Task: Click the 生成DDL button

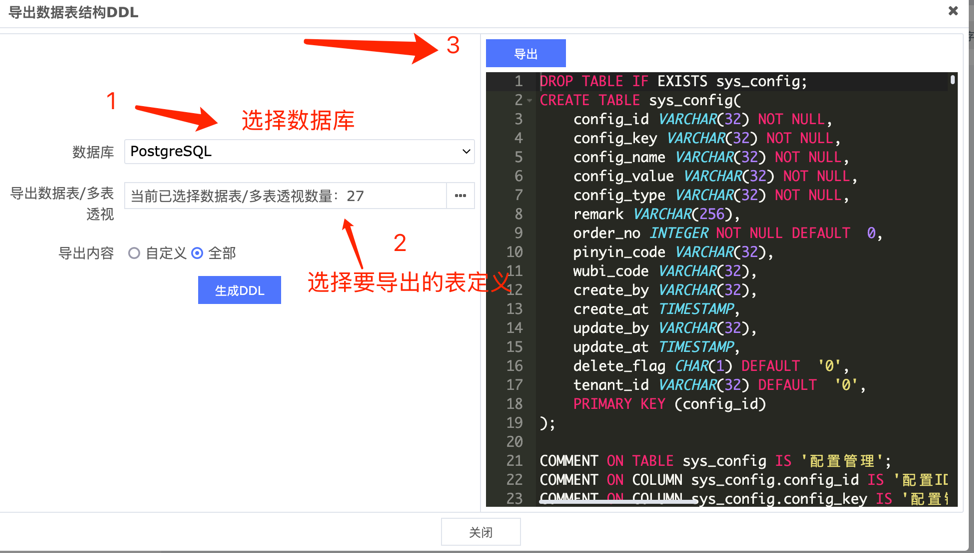Action: (x=239, y=290)
